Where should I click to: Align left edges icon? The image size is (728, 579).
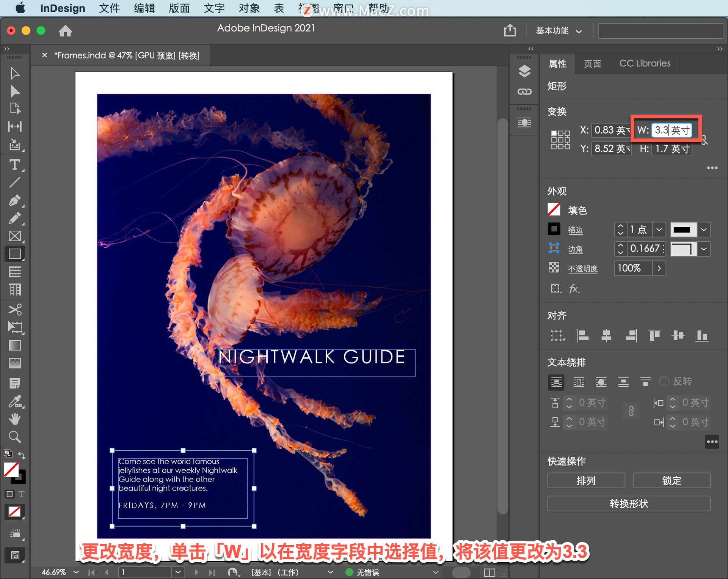pyautogui.click(x=582, y=335)
